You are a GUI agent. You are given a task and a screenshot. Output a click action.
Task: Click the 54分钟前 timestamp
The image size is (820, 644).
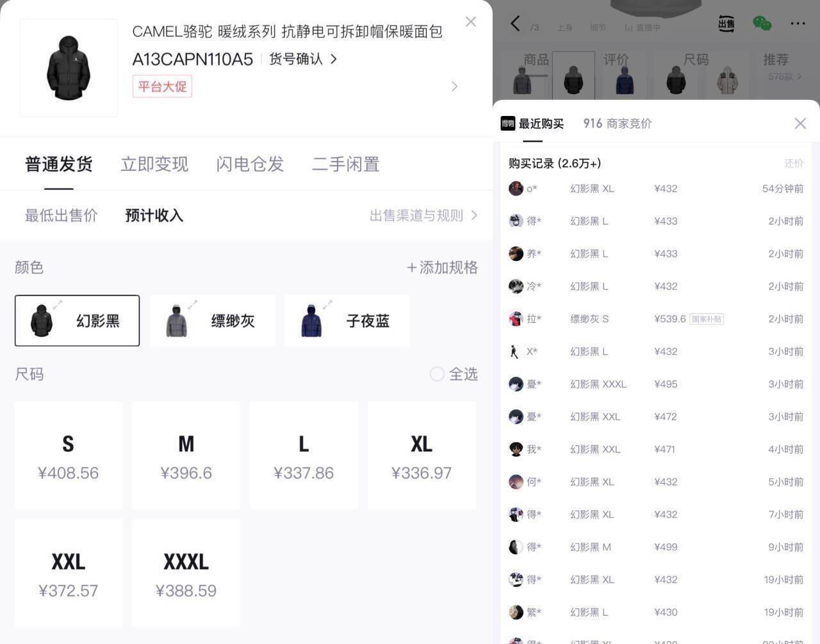coord(783,188)
